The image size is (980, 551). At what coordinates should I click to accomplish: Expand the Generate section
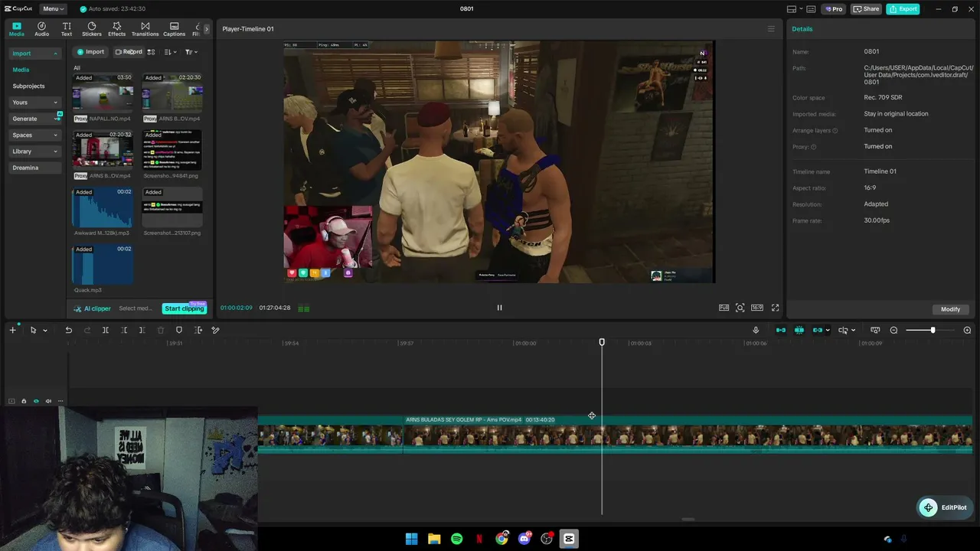[34, 119]
